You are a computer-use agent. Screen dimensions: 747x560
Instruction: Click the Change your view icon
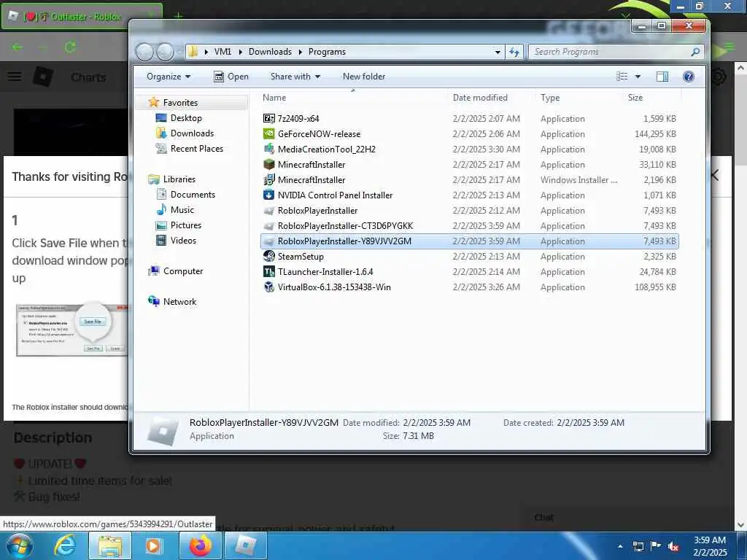(x=622, y=77)
